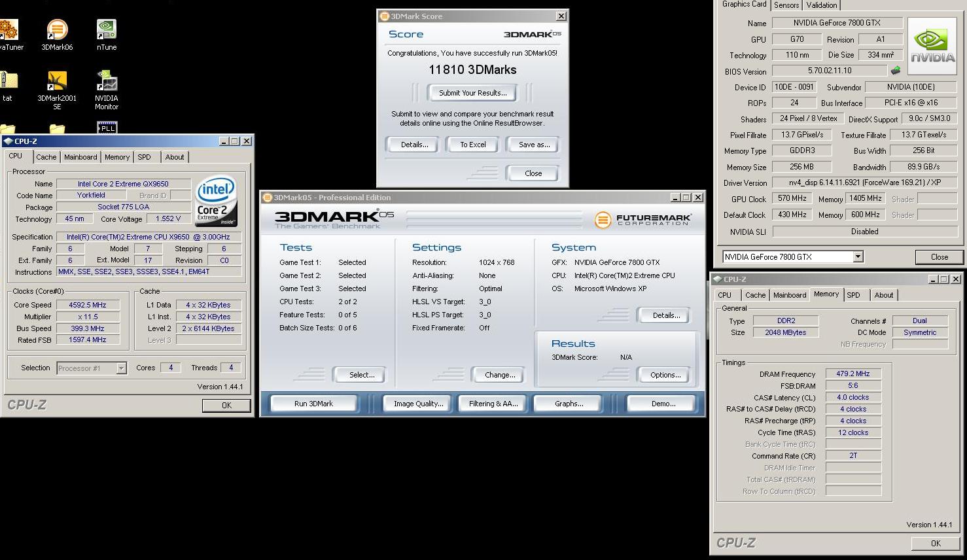The width and height of the screenshot is (967, 560).
Task: Open the NVIDIA Monitor desktop icon
Action: pyautogui.click(x=107, y=90)
